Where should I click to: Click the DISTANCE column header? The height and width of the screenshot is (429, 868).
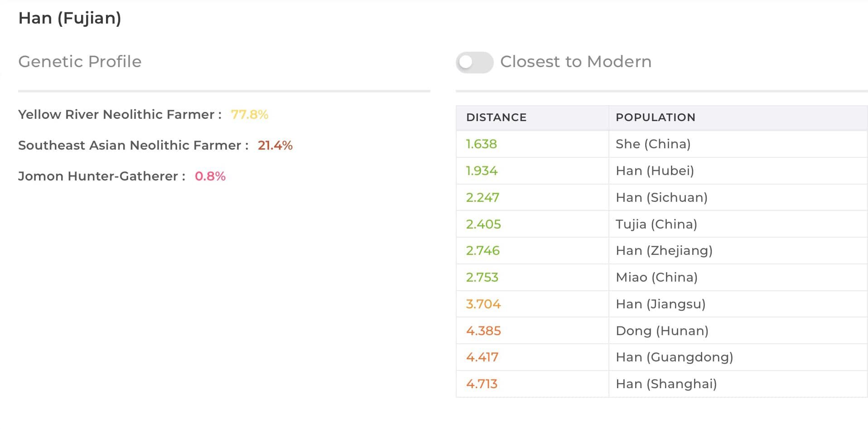coord(496,117)
